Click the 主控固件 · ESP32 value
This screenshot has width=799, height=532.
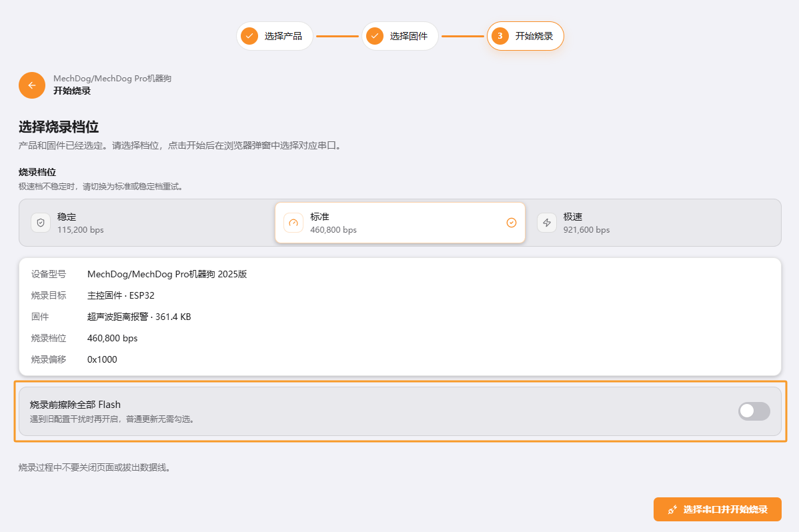coord(121,295)
